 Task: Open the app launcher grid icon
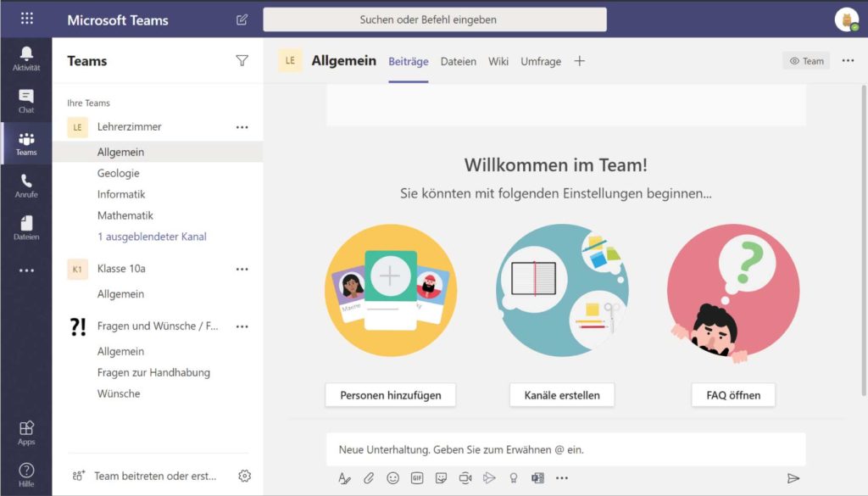[x=26, y=19]
